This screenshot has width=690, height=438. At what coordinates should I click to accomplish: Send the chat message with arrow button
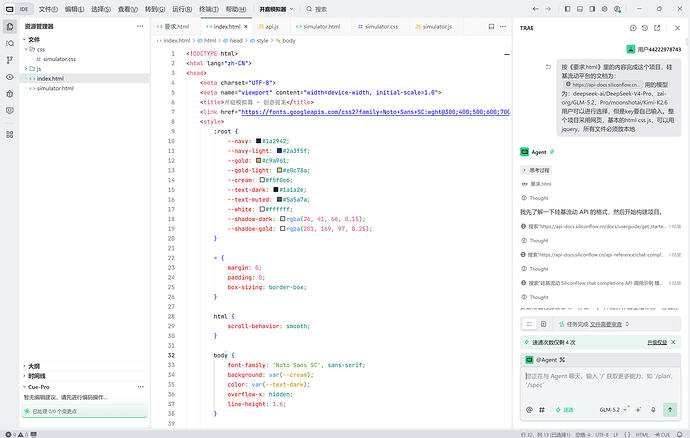(x=670, y=409)
